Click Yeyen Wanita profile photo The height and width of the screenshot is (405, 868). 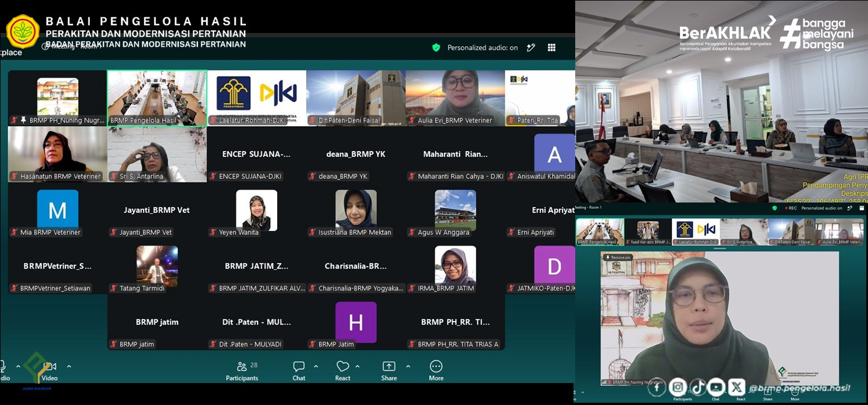click(256, 209)
